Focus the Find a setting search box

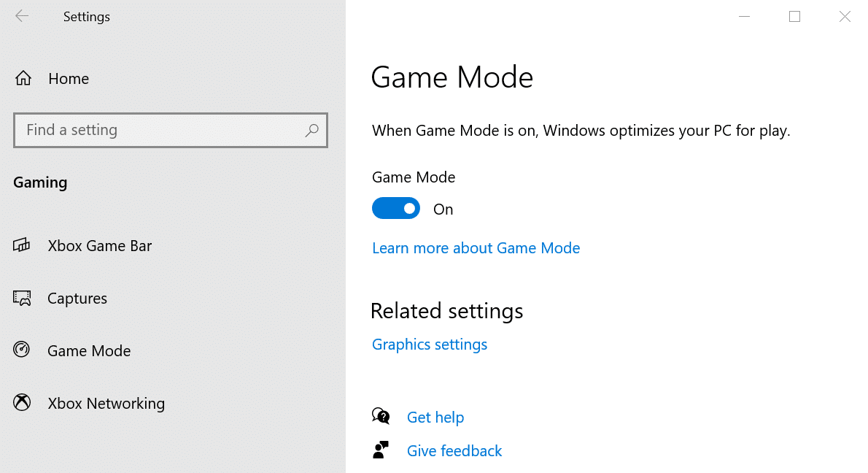(x=171, y=130)
